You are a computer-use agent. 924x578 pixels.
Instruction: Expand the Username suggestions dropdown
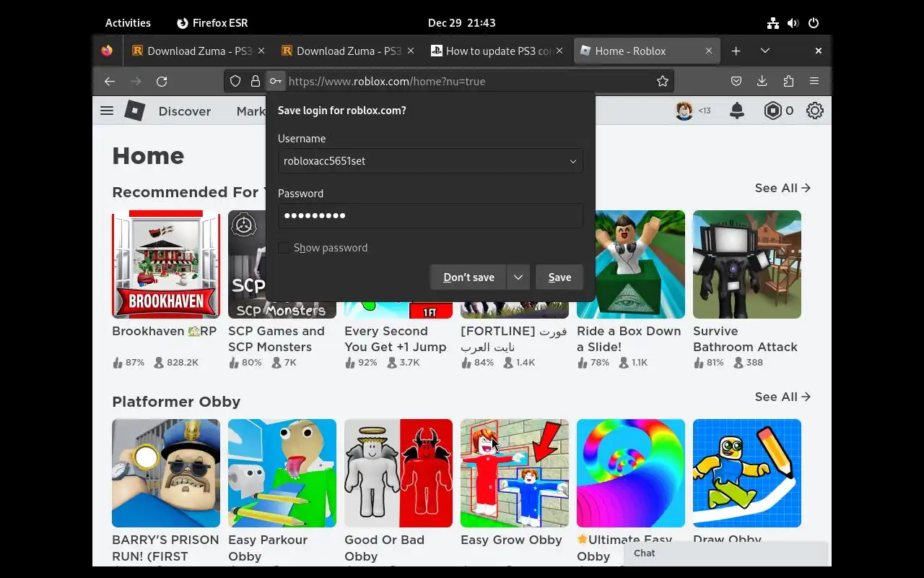click(573, 161)
